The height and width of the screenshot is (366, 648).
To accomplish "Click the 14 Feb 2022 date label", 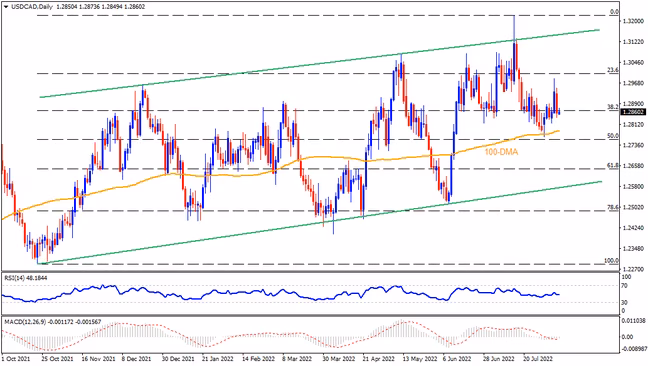I will [x=258, y=358].
